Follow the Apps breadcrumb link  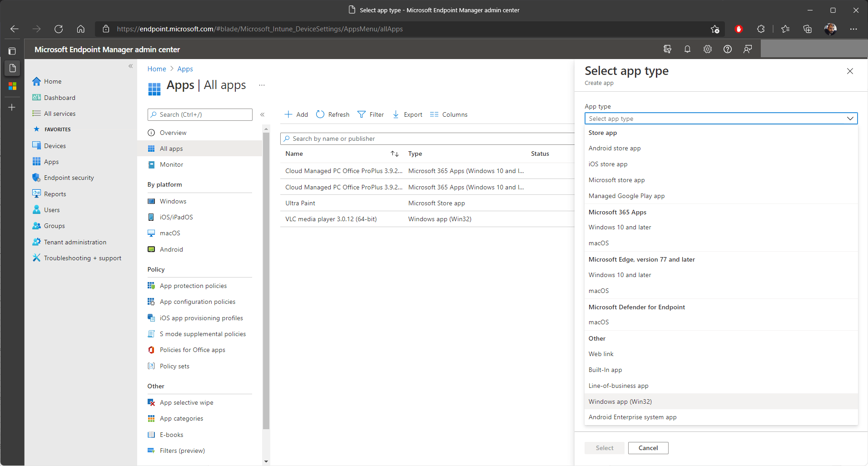tap(185, 69)
